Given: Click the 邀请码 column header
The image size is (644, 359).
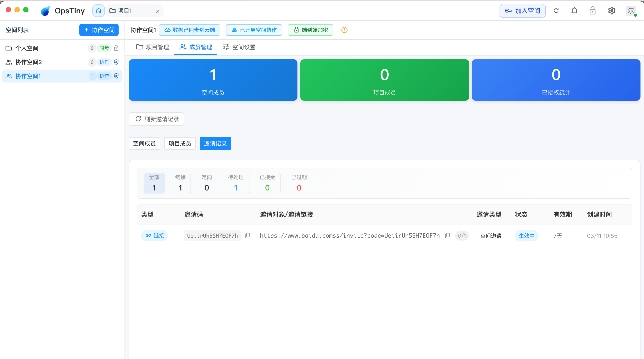Looking at the screenshot, I should click(194, 215).
